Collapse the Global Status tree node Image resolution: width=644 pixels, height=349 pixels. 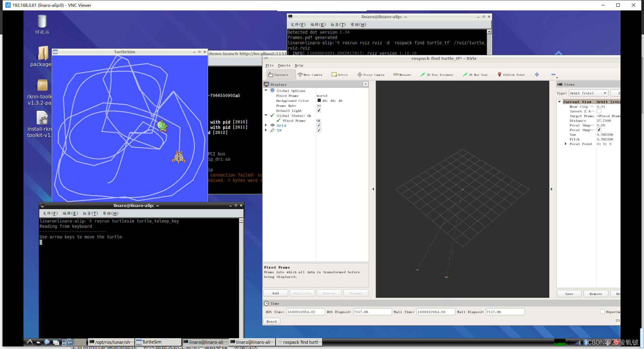click(x=266, y=115)
